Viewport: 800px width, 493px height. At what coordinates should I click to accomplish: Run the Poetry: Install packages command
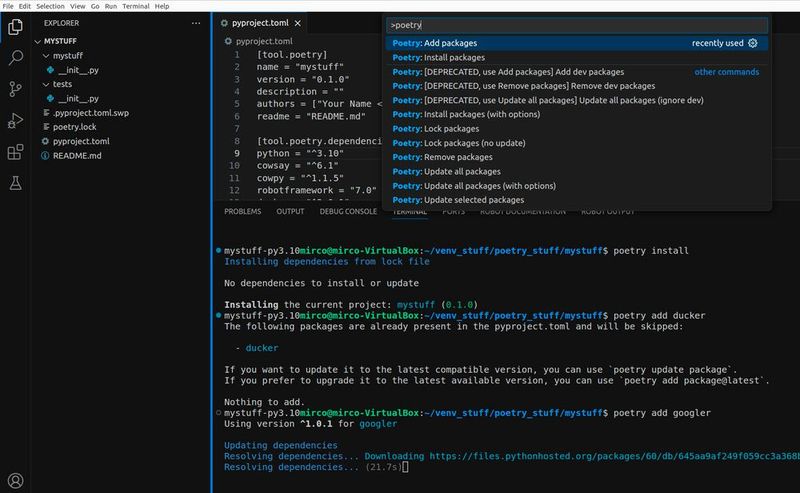434,57
